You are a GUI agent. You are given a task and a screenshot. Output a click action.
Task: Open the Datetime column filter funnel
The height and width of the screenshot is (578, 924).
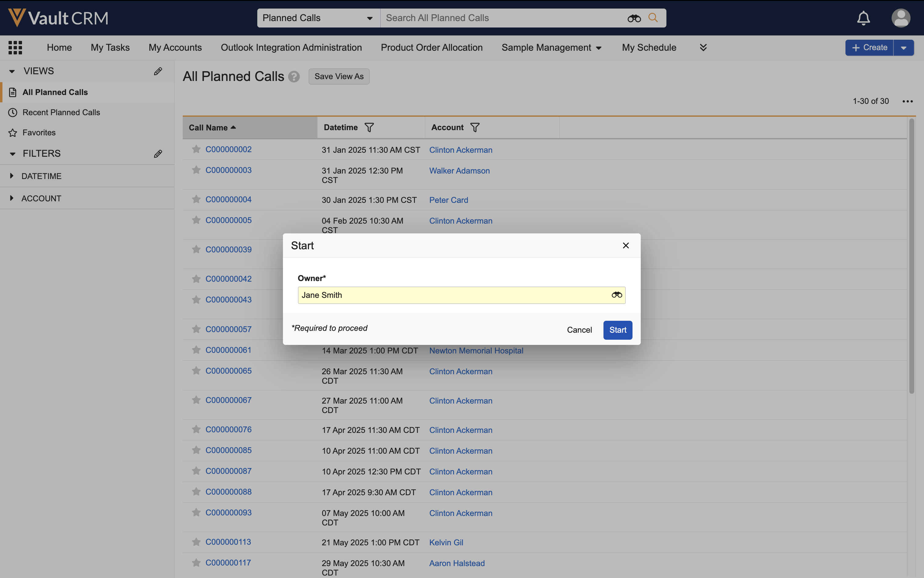tap(369, 127)
